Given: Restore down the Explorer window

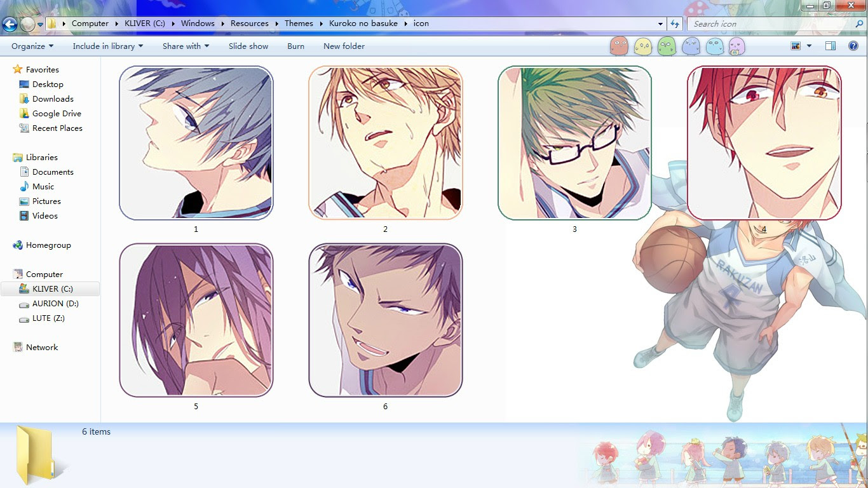Looking at the screenshot, I should coord(826,6).
